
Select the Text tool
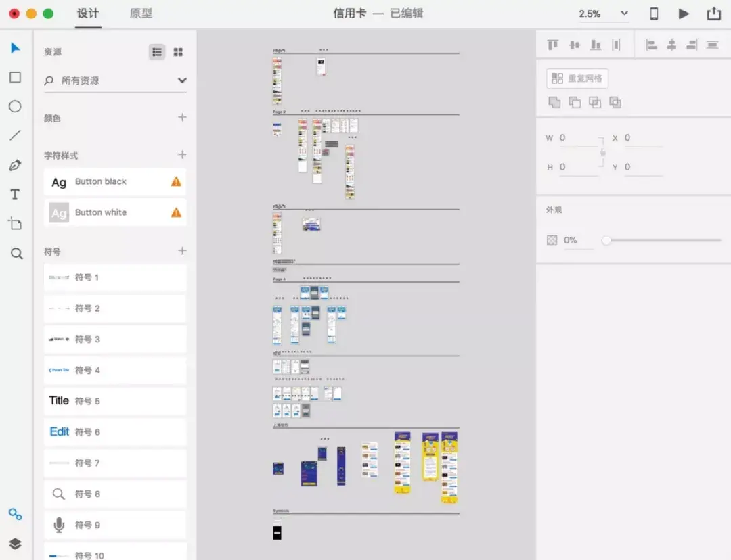click(x=15, y=194)
